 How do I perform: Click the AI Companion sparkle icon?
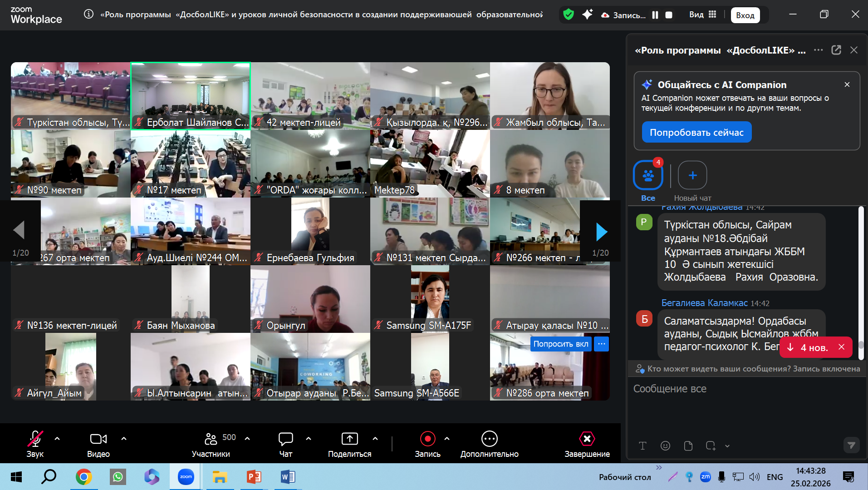coord(587,15)
